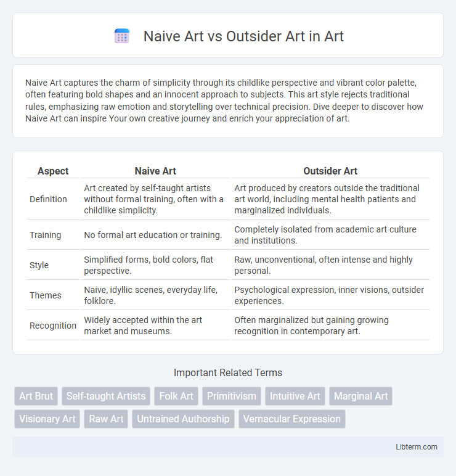Click 'No formal art education or training.' cell
This screenshot has height=476, width=456.
tap(155, 235)
